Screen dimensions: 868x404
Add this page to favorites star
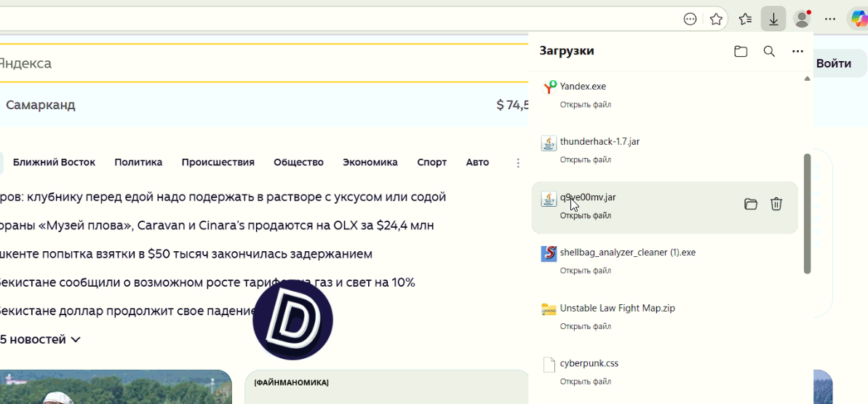pyautogui.click(x=716, y=20)
